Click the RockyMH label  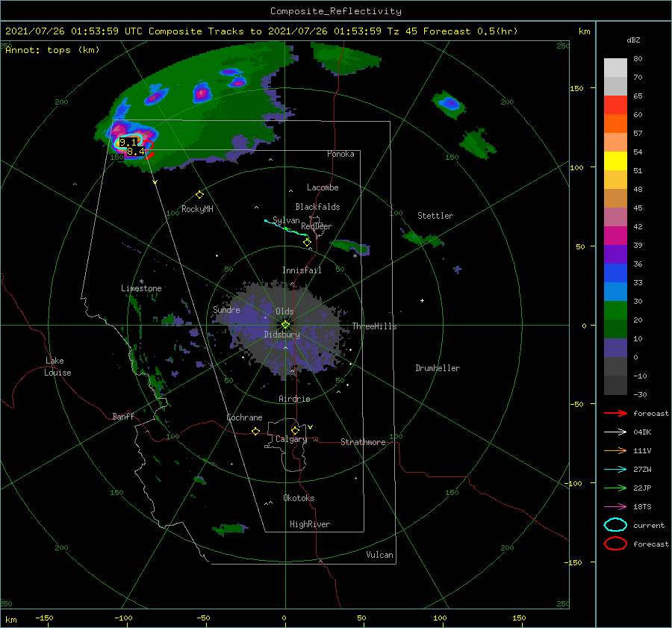[197, 209]
